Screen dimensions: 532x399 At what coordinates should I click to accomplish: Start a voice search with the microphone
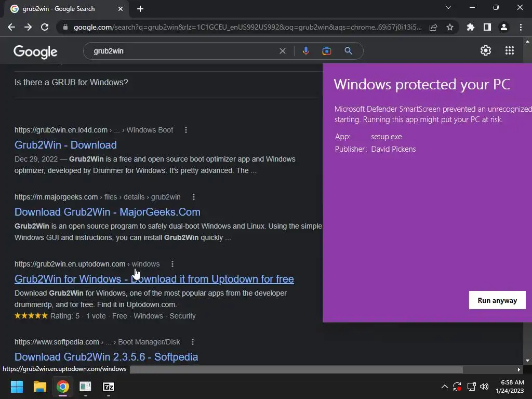(305, 51)
